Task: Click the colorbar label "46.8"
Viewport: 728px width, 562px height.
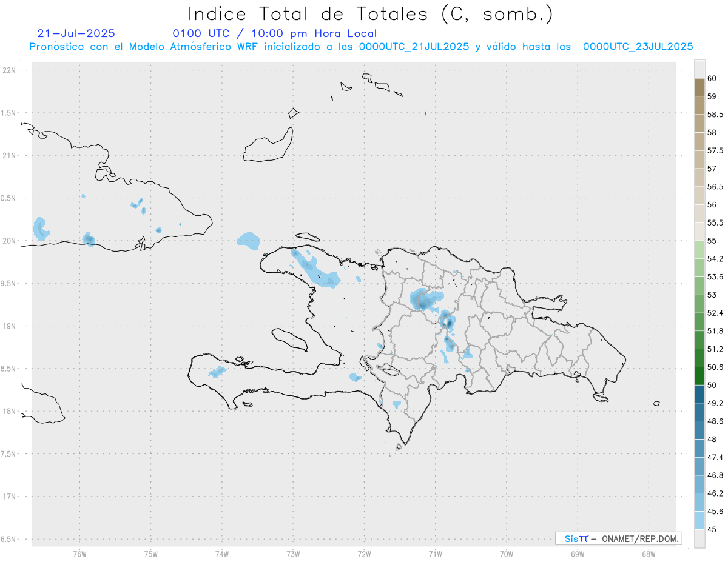Action: pos(715,475)
